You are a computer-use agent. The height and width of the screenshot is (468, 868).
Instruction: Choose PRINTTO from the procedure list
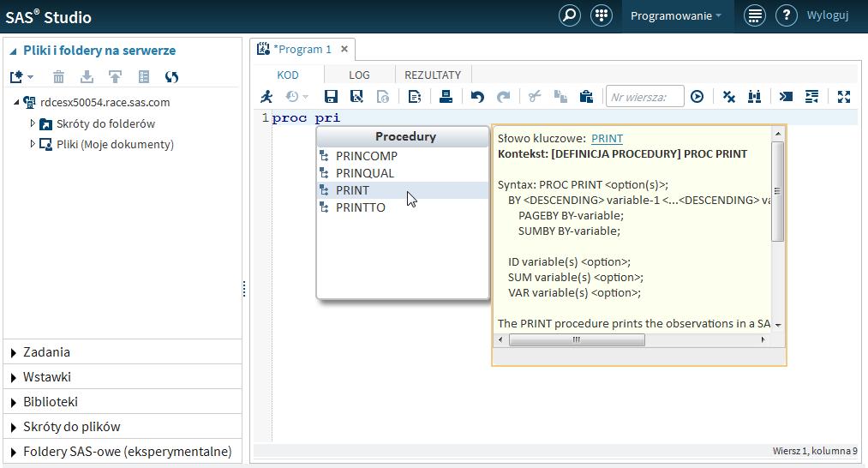tap(403, 207)
